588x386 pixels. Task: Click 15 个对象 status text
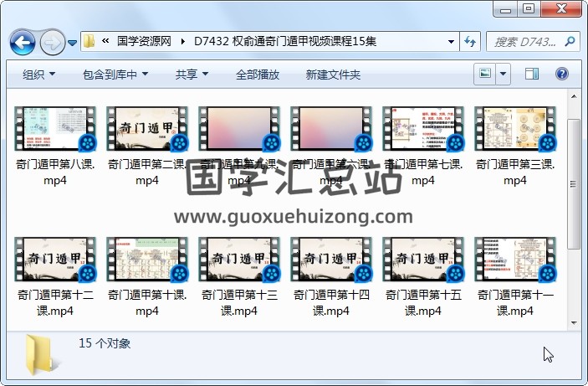tap(105, 342)
